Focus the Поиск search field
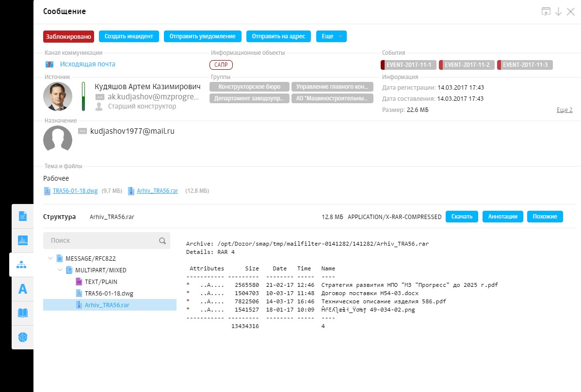This screenshot has width=581, height=392. 107,241
